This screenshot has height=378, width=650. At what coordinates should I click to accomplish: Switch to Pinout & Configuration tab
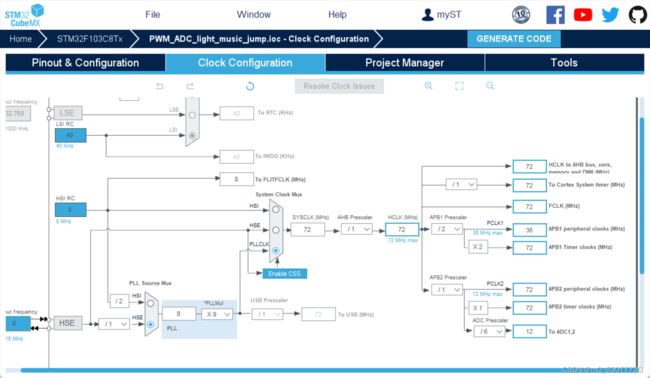click(85, 63)
